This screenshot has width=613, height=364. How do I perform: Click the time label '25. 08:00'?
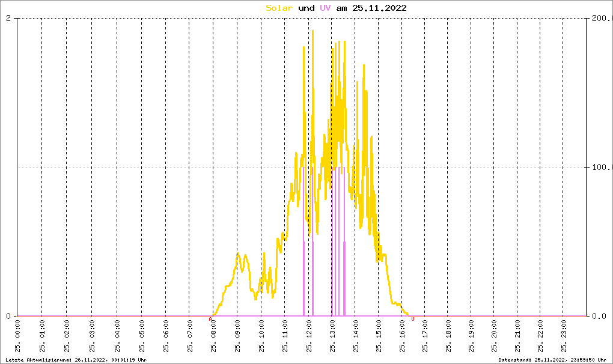point(213,336)
